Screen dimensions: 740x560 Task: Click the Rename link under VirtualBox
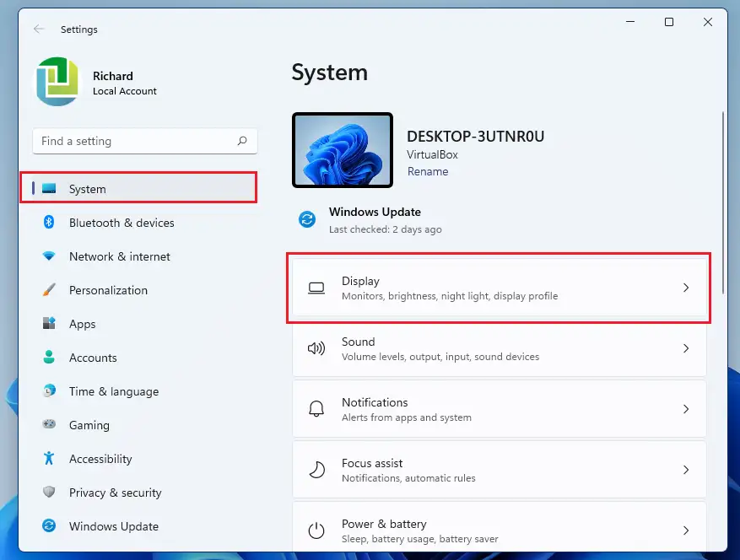[428, 171]
